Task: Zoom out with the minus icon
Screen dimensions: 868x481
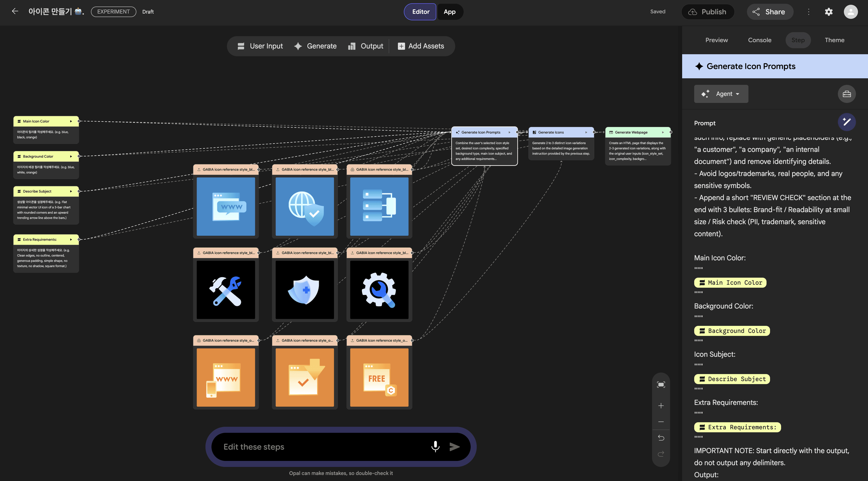Action: coord(661,422)
